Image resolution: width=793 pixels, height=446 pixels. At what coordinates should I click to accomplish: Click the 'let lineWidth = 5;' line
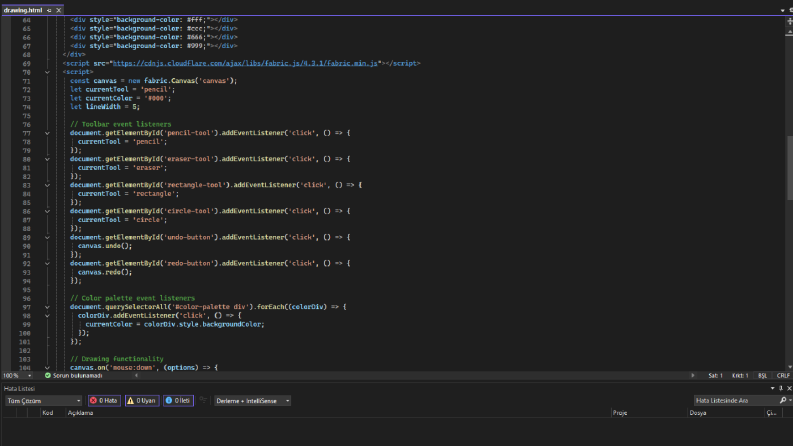point(105,107)
